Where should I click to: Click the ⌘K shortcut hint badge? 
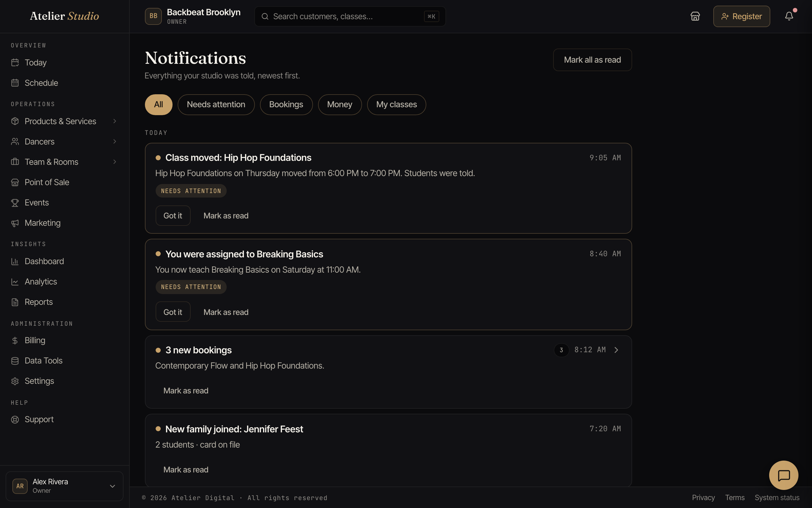click(431, 16)
